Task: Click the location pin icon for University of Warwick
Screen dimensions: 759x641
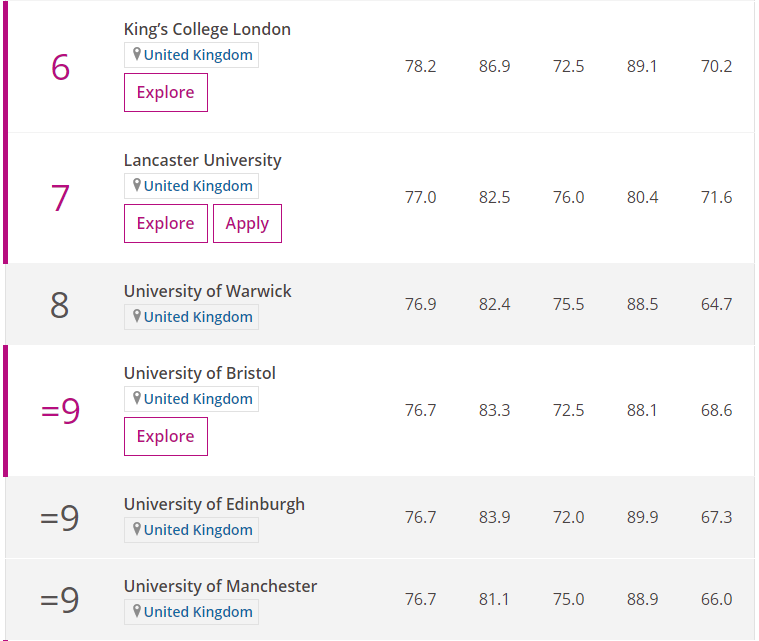Action: [137, 316]
